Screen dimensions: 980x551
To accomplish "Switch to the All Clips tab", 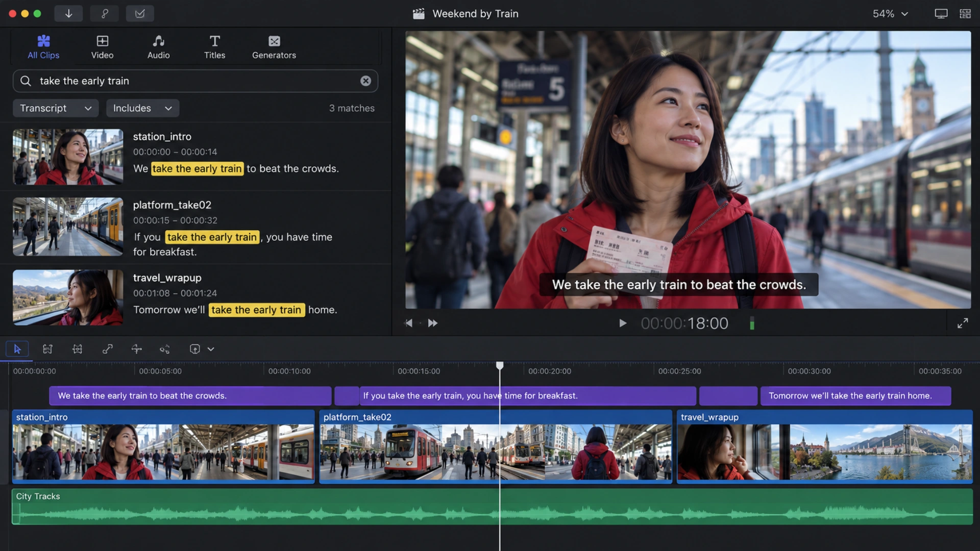I will [x=43, y=47].
